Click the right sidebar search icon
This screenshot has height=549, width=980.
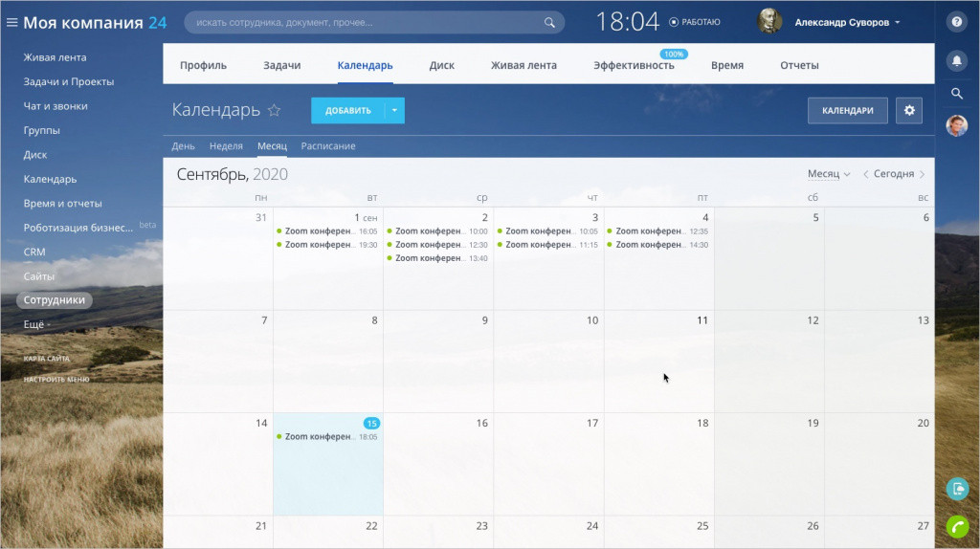(x=957, y=94)
